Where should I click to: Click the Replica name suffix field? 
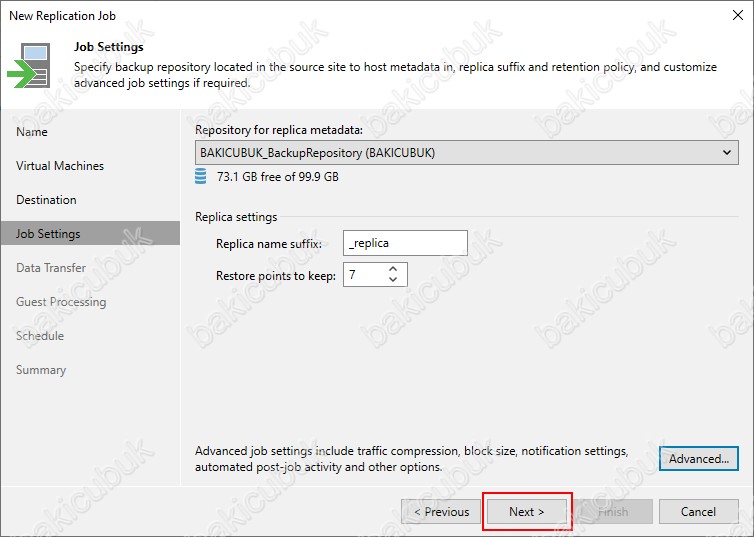point(405,243)
